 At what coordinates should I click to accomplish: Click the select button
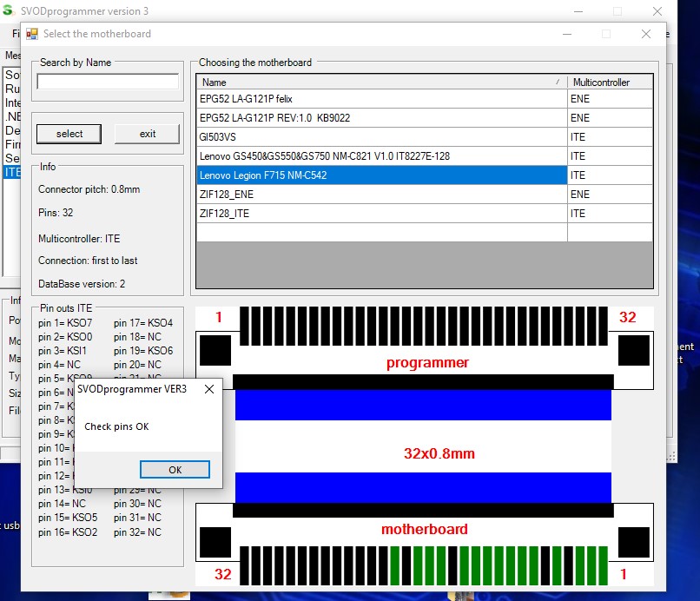coord(69,134)
